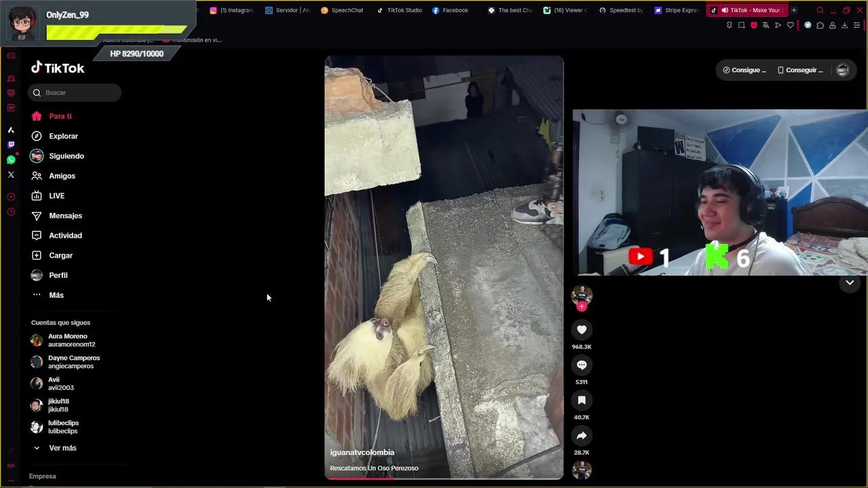868x488 pixels.
Task: Open browser downloads icon
Action: (844, 25)
